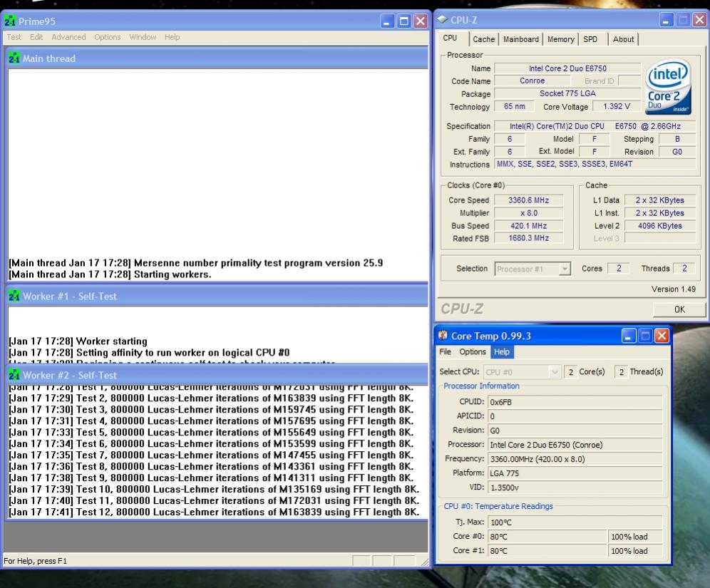The height and width of the screenshot is (588, 710).
Task: Click the Level 2 cache value 4096 KBytes
Action: tap(659, 225)
